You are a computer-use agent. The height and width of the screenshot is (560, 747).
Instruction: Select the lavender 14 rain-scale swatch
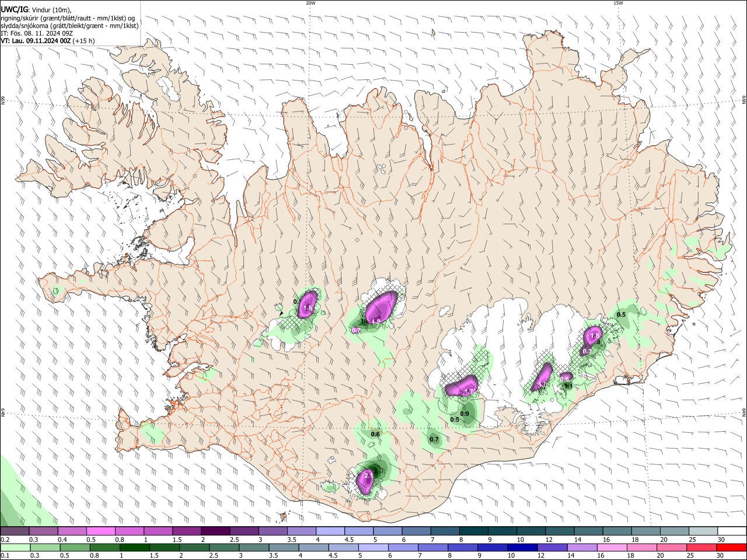582,548
